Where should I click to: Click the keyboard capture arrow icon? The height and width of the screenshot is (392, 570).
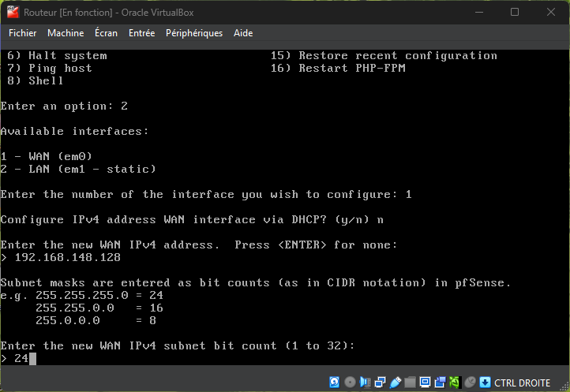tap(485, 383)
